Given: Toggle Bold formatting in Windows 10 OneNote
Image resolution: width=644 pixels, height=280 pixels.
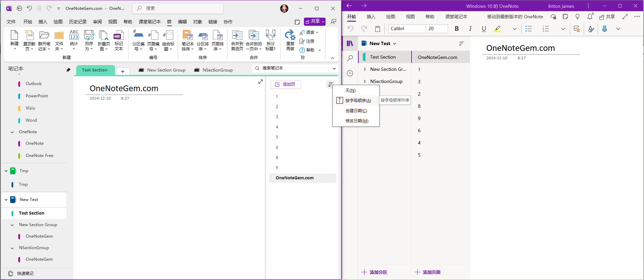Looking at the screenshot, I should 457,29.
